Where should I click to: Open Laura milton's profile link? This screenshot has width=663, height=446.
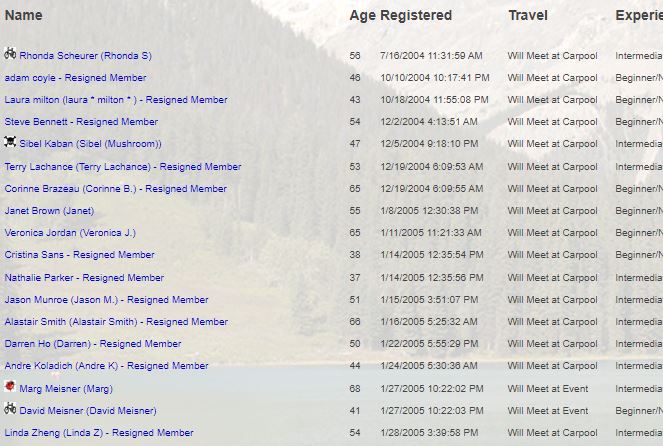click(x=115, y=100)
